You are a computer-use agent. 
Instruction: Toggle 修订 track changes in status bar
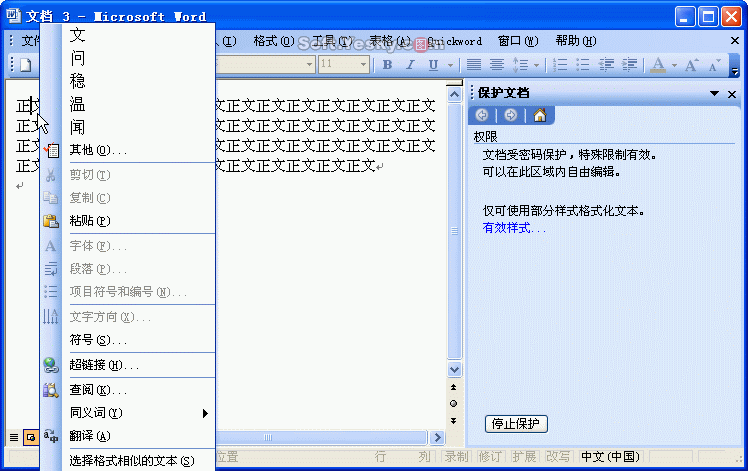click(490, 457)
